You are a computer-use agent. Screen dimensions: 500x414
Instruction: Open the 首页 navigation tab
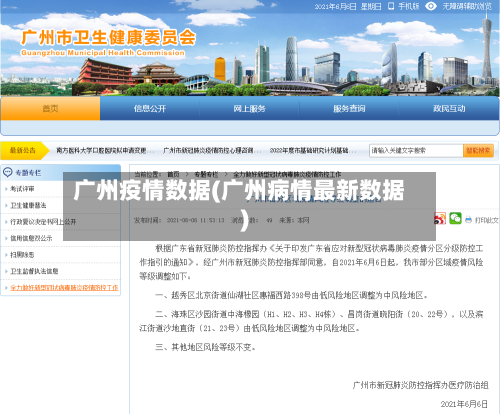point(50,108)
